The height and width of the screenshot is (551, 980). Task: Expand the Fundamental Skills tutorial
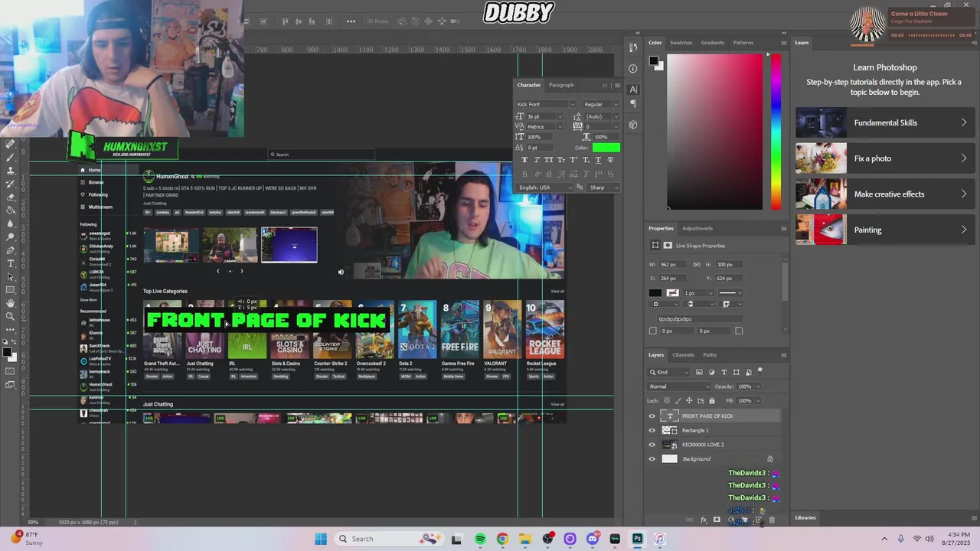point(885,122)
